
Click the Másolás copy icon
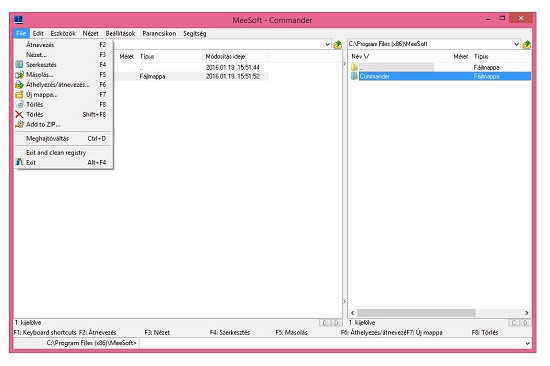coord(19,75)
